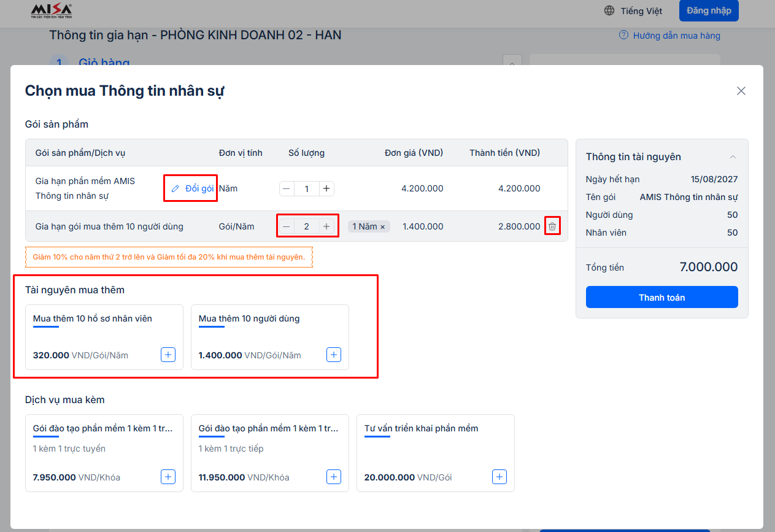Click quantity field showing 1
This screenshot has width=775, height=532.
coord(307,189)
